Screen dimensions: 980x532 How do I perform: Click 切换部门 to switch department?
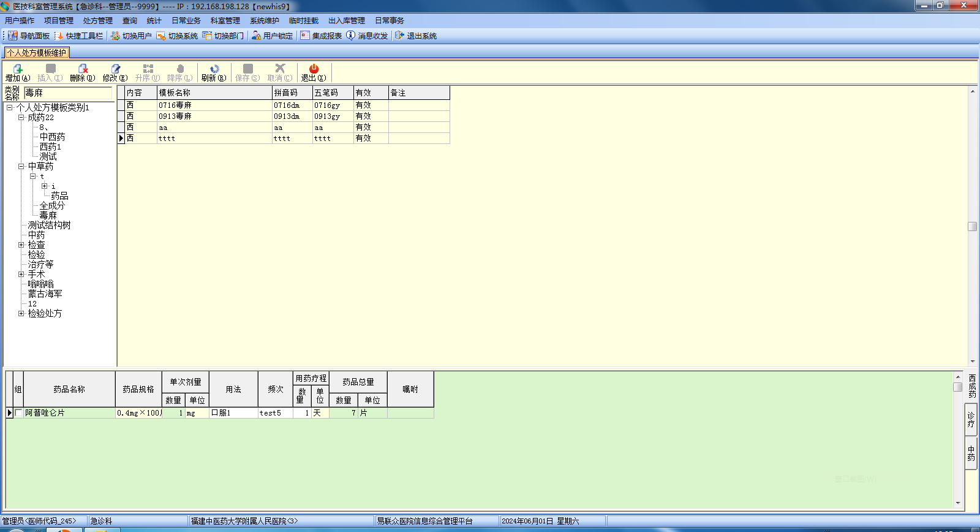223,36
